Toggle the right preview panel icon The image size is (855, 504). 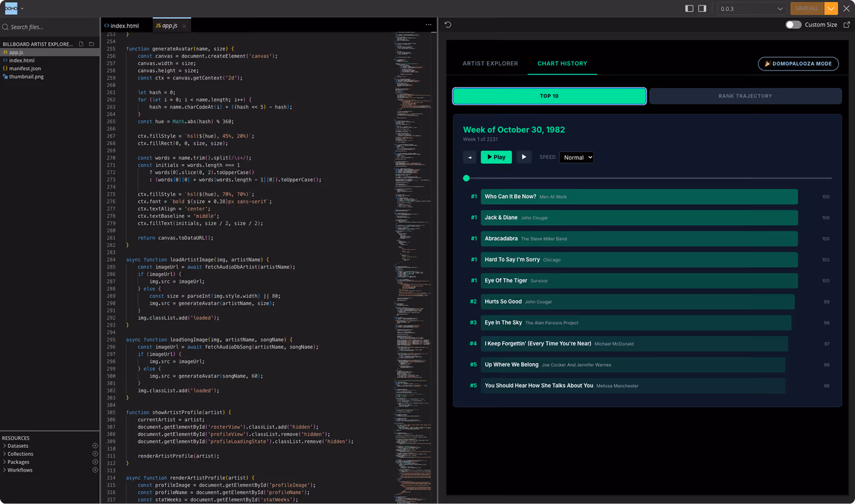702,8
